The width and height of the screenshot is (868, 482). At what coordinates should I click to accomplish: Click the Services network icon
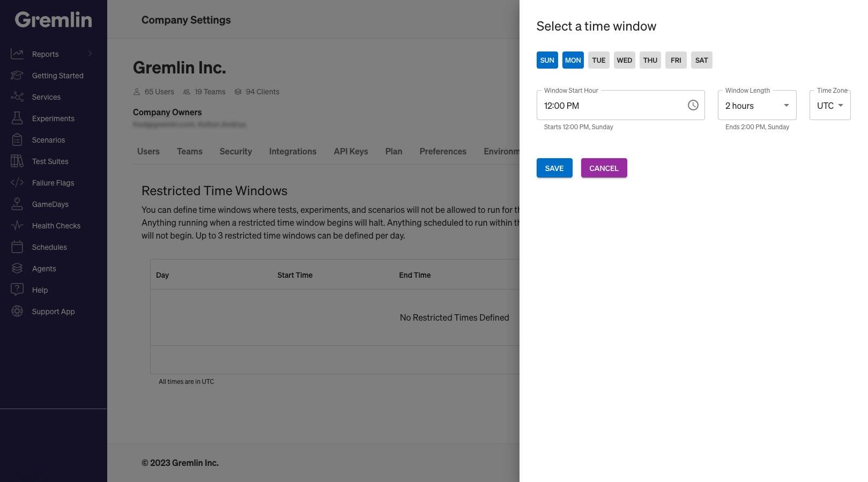pyautogui.click(x=17, y=97)
